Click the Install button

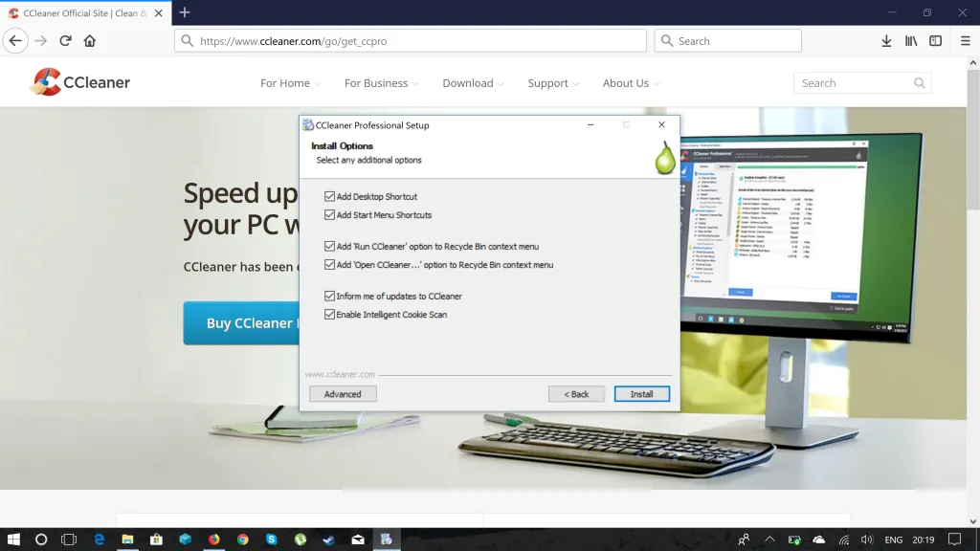pyautogui.click(x=642, y=394)
